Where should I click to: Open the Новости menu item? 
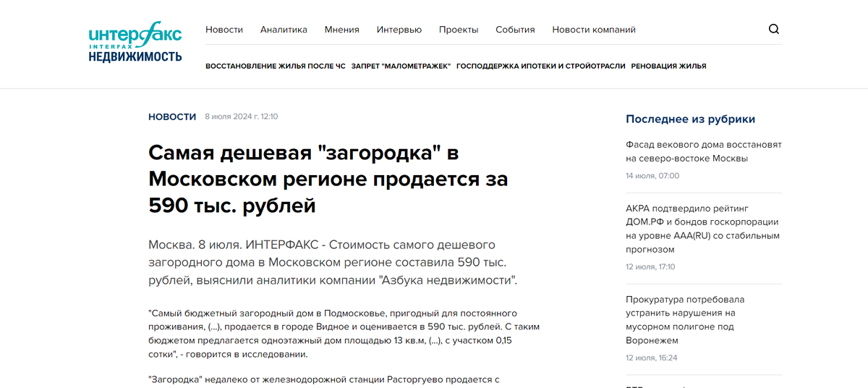click(224, 30)
